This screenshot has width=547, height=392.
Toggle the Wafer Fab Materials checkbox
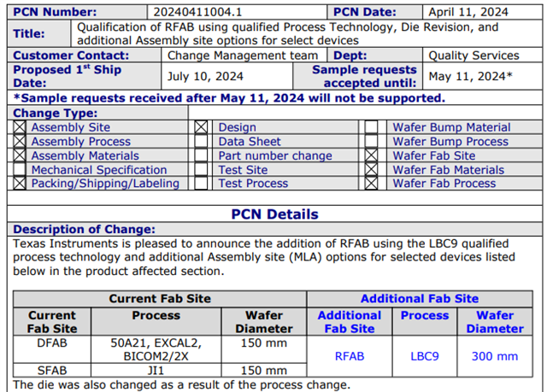(371, 169)
